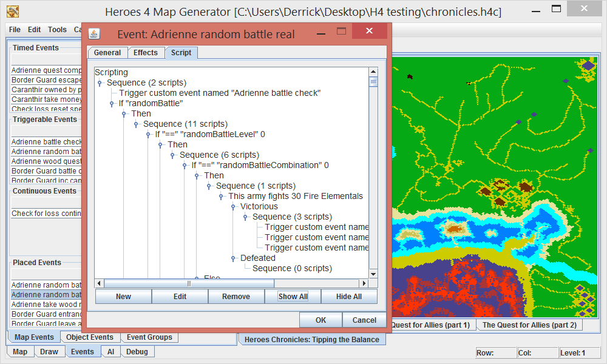Viewport: 607px width, 364px height.
Task: Select 'Border Guard battle' triggerable event
Action: click(47, 171)
